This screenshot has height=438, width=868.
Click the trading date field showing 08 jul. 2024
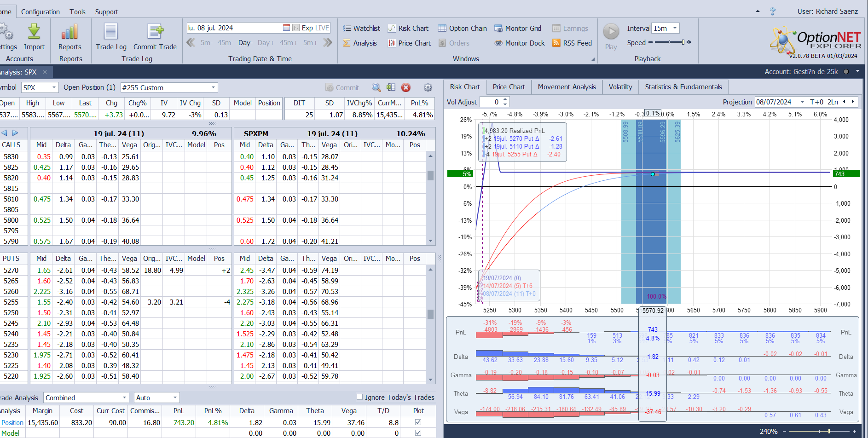234,28
